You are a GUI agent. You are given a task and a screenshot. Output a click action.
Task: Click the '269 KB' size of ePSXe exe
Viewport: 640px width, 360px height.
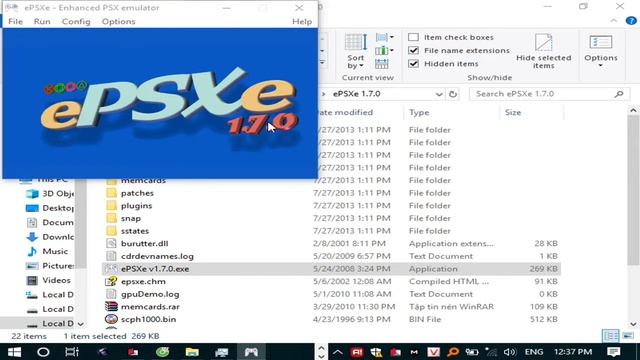[543, 269]
